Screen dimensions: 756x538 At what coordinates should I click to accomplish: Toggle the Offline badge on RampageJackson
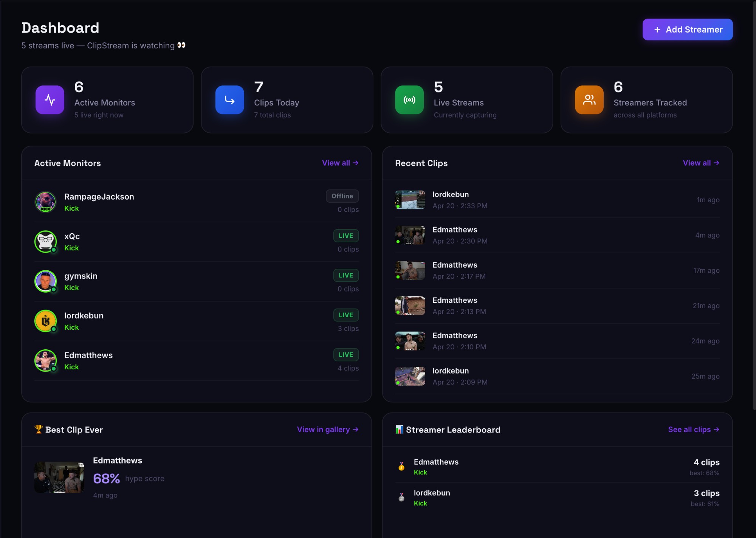click(x=342, y=196)
